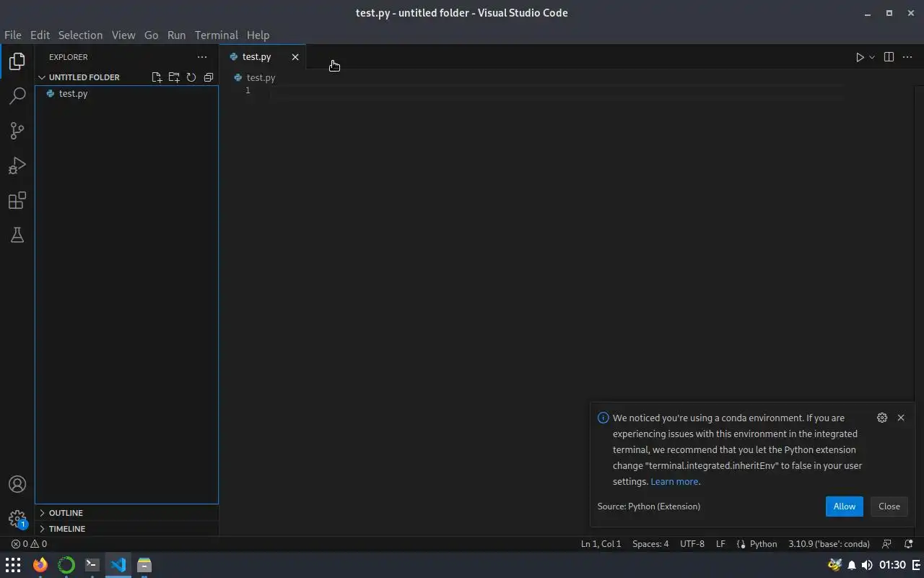Click the Close button in notification
This screenshot has height=578, width=924.
coord(889,506)
